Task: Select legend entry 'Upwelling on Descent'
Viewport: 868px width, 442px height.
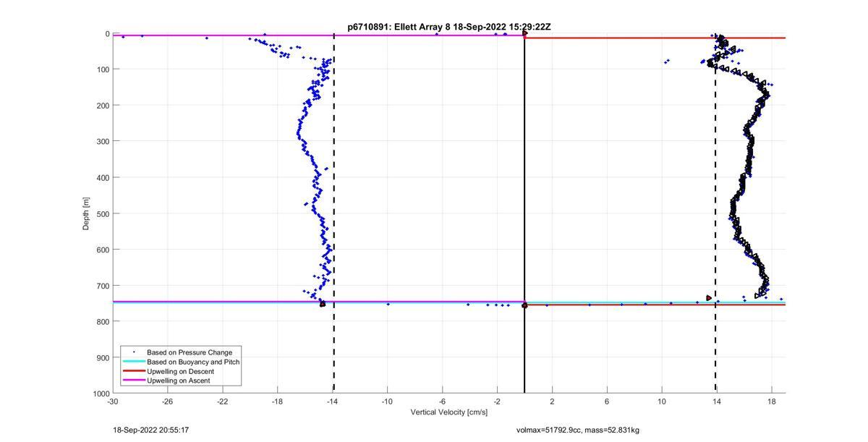Action: [x=180, y=371]
